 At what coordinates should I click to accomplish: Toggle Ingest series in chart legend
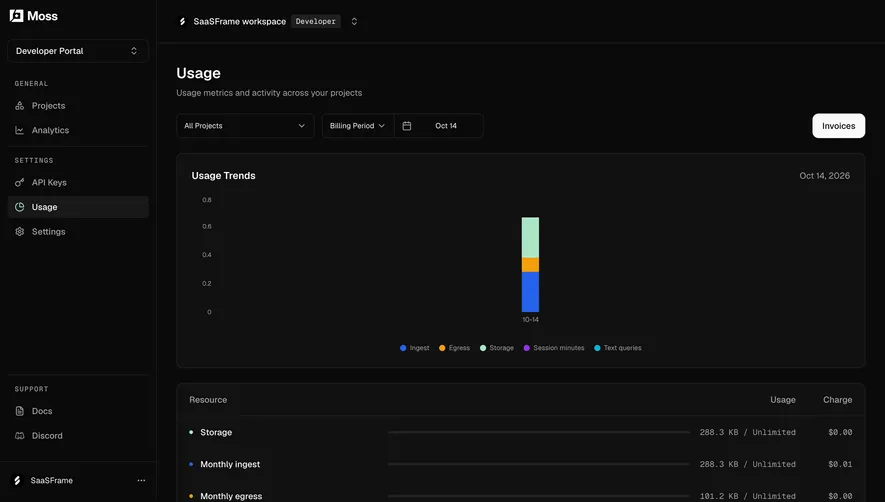pyautogui.click(x=414, y=348)
